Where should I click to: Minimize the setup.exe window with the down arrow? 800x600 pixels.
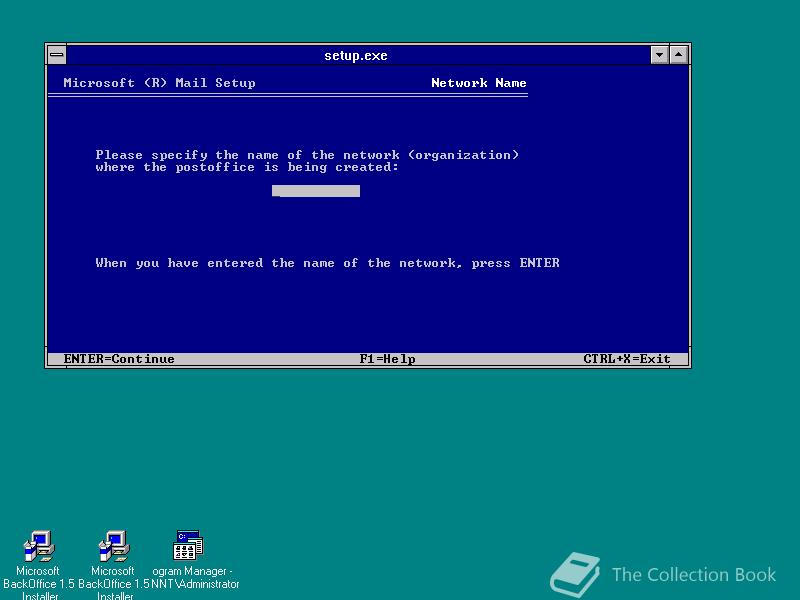[x=660, y=55]
